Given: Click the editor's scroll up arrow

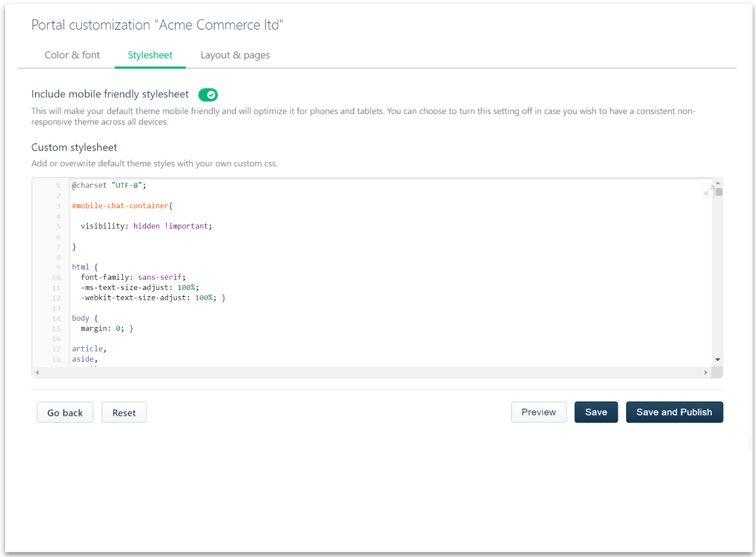Looking at the screenshot, I should (x=718, y=183).
